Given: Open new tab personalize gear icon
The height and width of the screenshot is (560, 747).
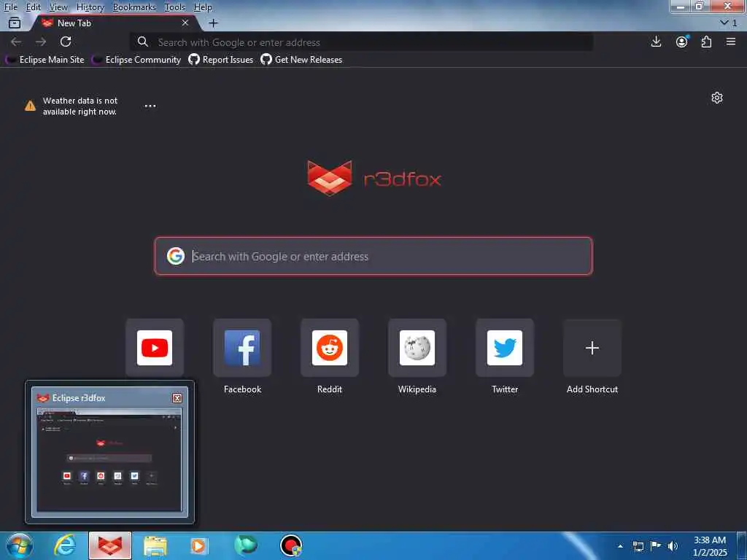Looking at the screenshot, I should [x=717, y=98].
